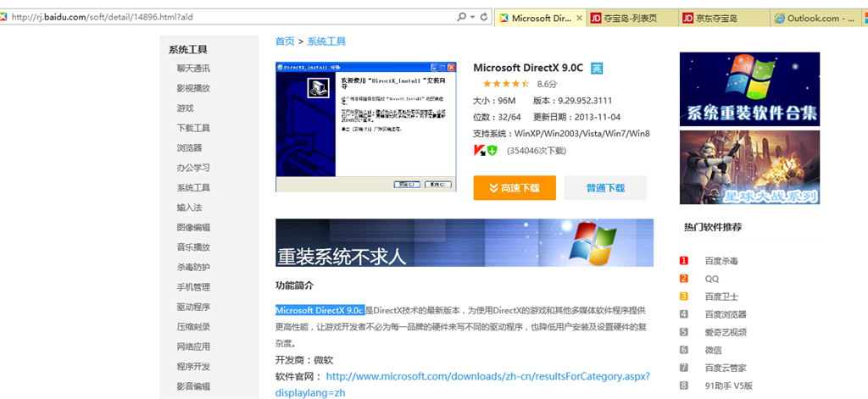This screenshot has height=399, width=868.
Task: Open the 系统重装软件合集 ad image
Action: 749,89
